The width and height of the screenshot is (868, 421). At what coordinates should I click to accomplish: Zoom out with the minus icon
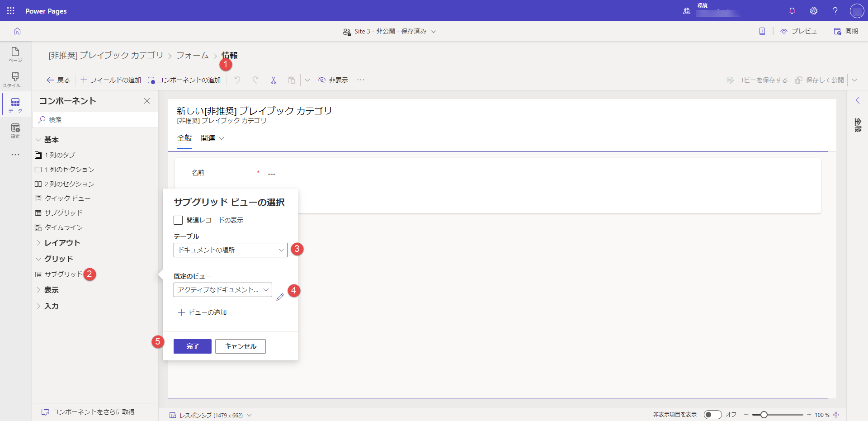(x=746, y=415)
